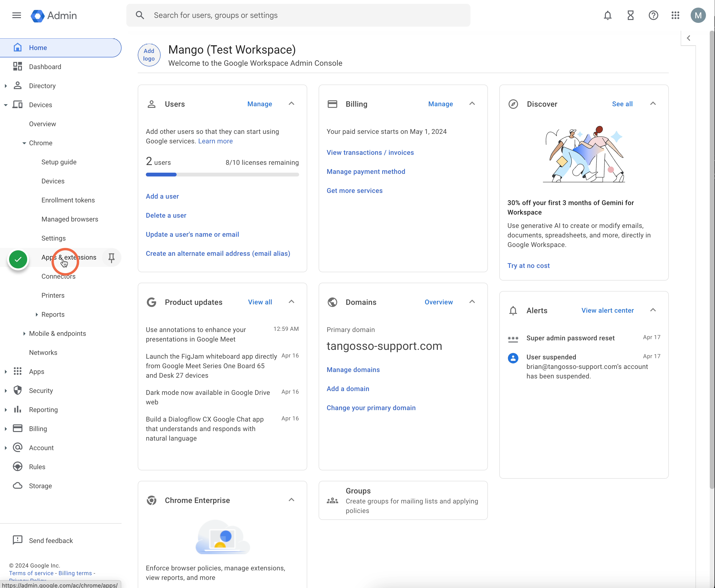The height and width of the screenshot is (588, 715).
Task: Collapse the Domains card
Action: (472, 302)
